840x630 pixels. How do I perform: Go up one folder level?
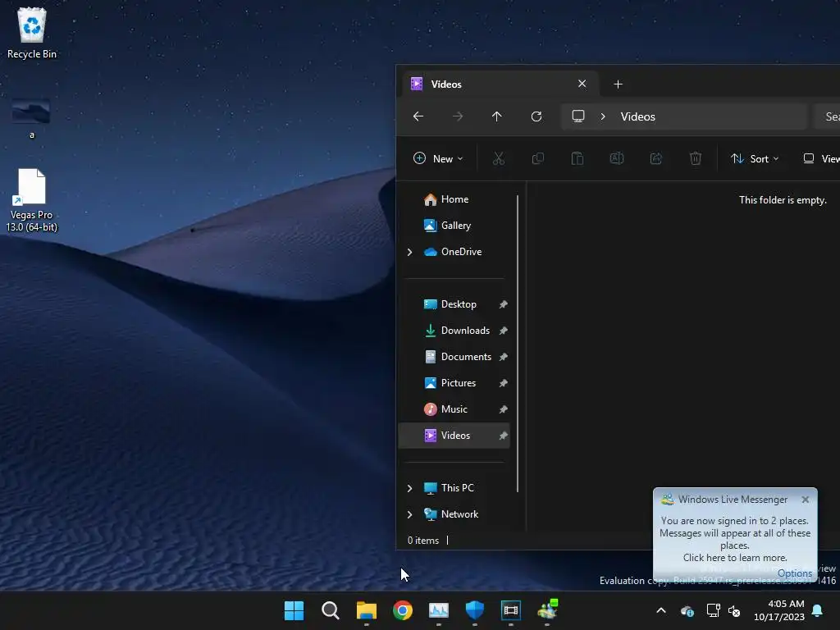click(x=496, y=116)
